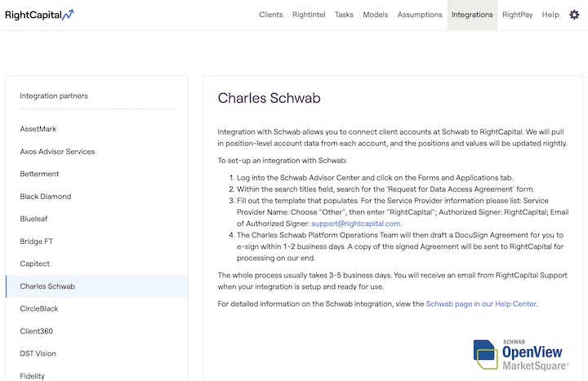The height and width of the screenshot is (381, 588).
Task: Go to RightIntel
Action: coord(309,15)
